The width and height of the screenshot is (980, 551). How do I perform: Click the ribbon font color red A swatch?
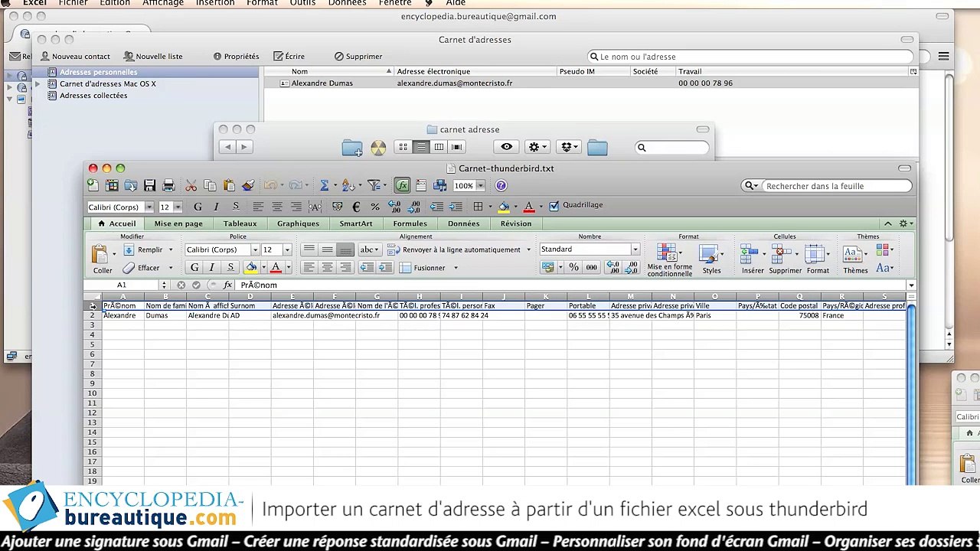point(276,267)
